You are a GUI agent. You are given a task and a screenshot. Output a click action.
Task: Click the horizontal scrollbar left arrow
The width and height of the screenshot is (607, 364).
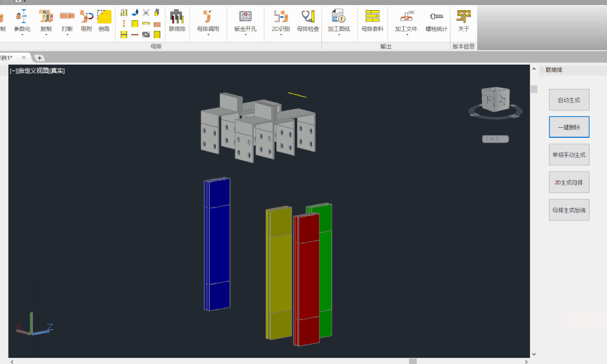(12, 361)
